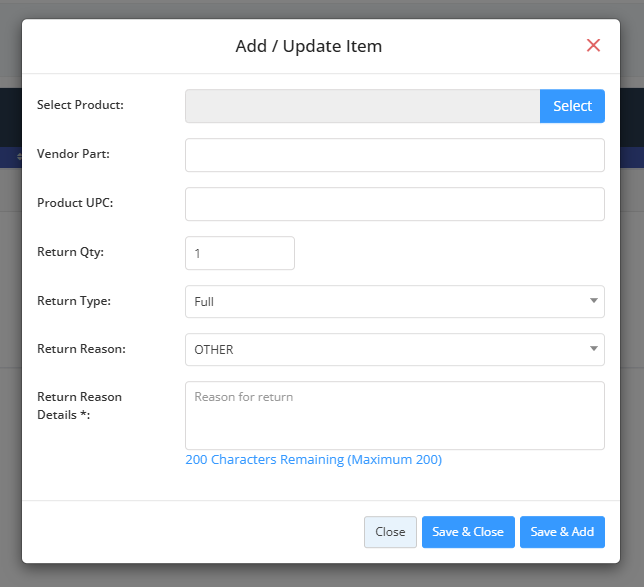
Task: Focus the Vendor Part text field
Action: (x=395, y=155)
